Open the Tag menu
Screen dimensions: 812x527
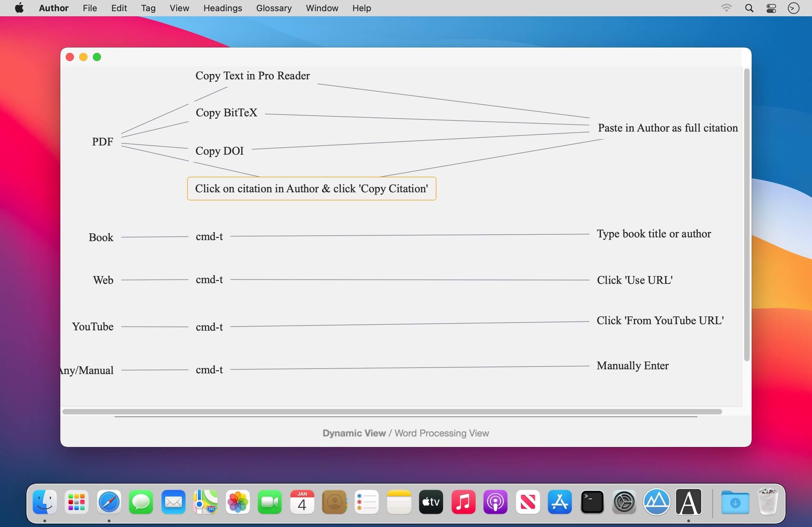(148, 8)
